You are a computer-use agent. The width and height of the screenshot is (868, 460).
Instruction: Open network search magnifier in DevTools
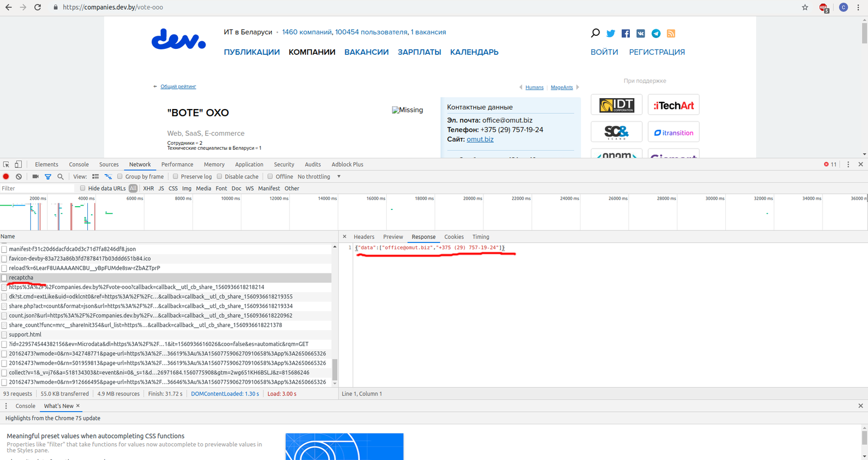point(60,176)
